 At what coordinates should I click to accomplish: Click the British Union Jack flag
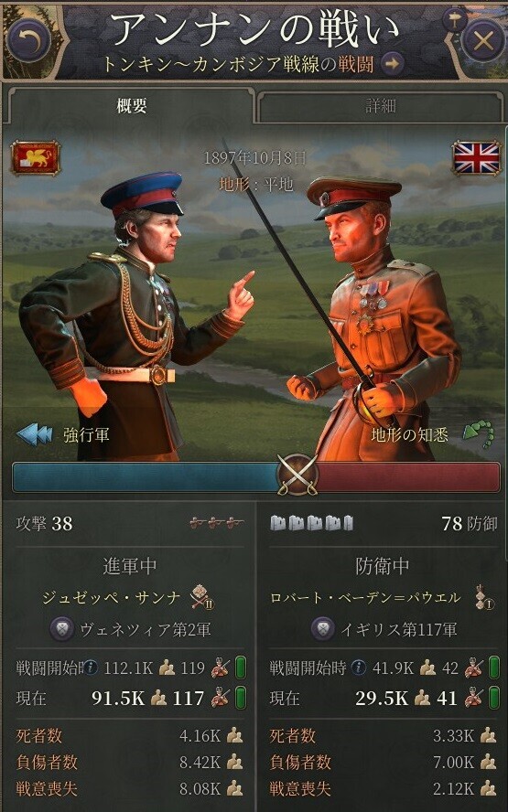(476, 157)
